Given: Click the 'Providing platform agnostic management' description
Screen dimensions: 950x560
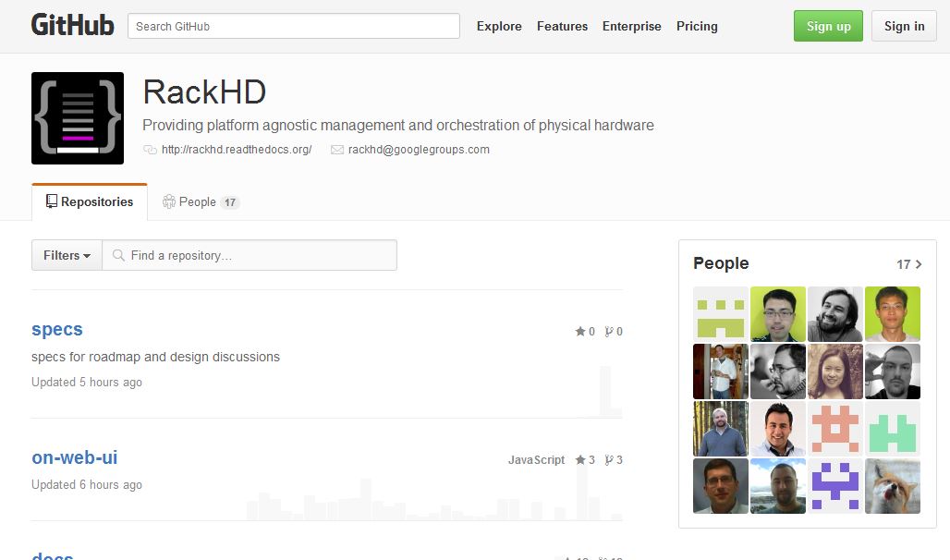Looking at the screenshot, I should tap(398, 126).
